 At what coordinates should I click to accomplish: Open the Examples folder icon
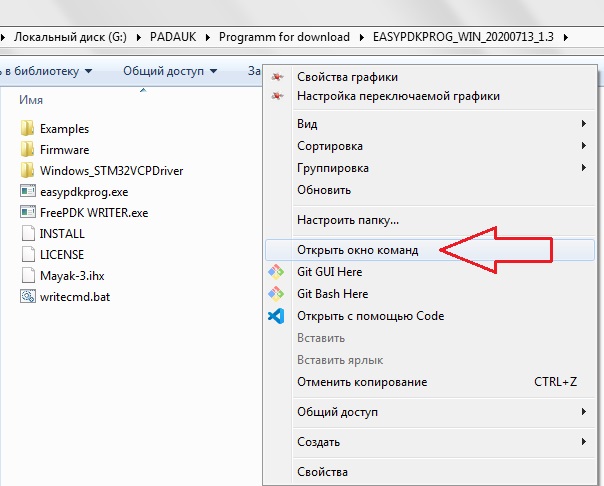pos(27,129)
